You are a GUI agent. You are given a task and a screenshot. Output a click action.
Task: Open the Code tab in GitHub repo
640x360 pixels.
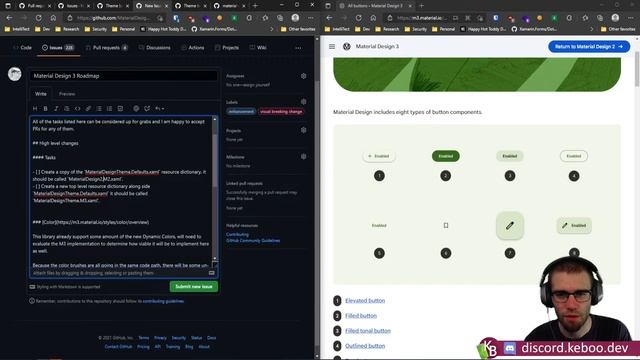(22, 48)
